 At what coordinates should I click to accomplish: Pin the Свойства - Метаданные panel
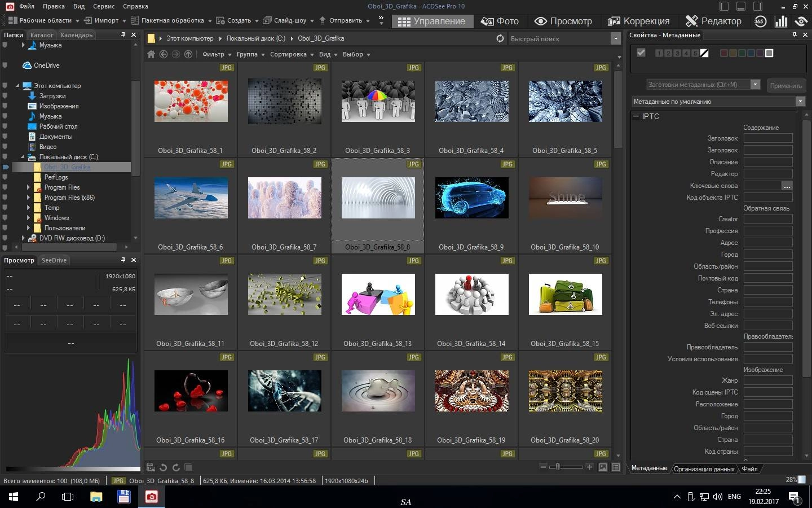(x=795, y=34)
